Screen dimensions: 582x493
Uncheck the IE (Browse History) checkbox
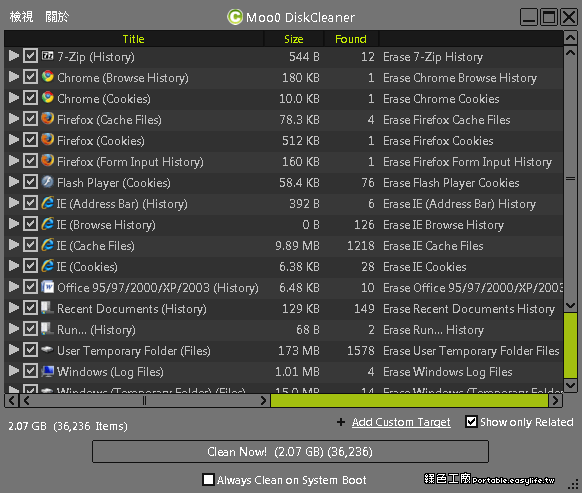pyautogui.click(x=30, y=224)
